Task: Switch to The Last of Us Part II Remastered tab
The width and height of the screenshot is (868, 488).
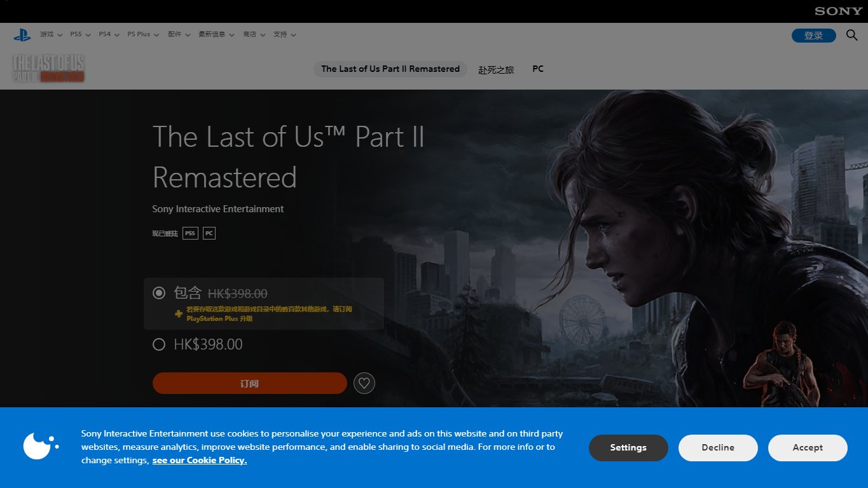Action: coord(390,69)
